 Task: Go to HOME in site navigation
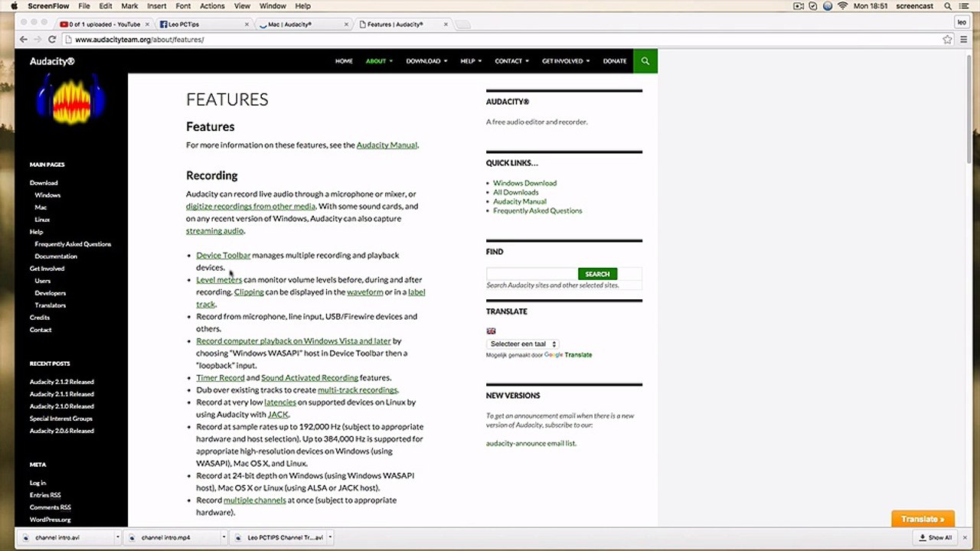pos(344,60)
